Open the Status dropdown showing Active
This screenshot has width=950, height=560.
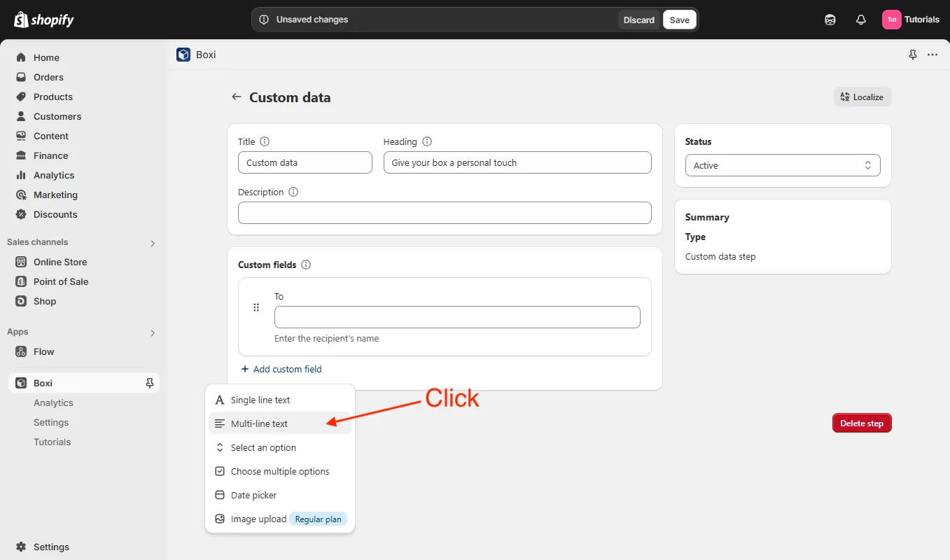782,166
